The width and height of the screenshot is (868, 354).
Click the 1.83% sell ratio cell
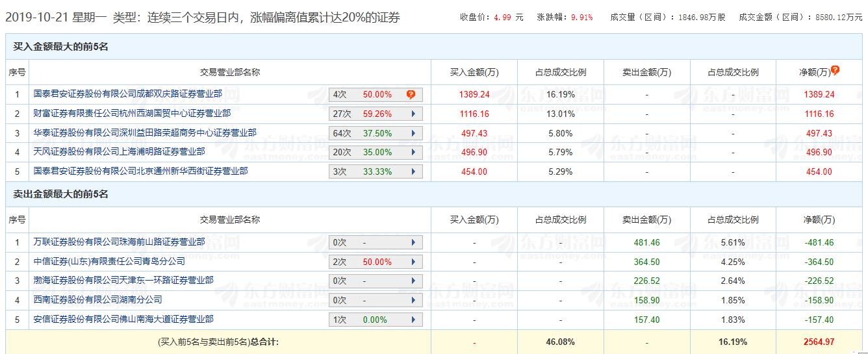[x=733, y=320]
